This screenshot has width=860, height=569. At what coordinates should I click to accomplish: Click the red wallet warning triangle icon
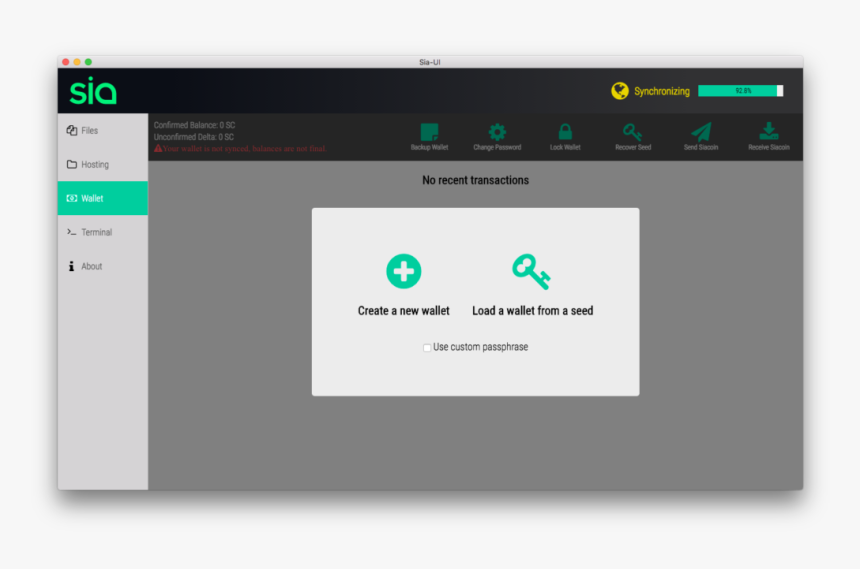tap(158, 148)
